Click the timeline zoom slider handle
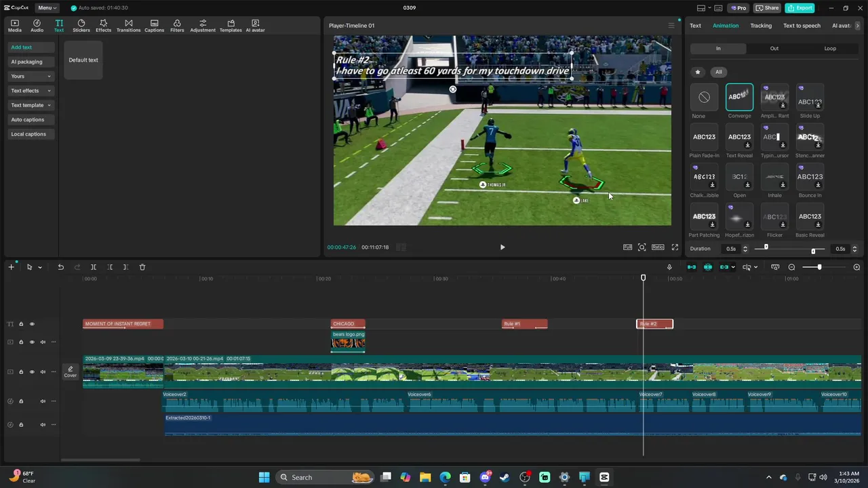 click(819, 267)
